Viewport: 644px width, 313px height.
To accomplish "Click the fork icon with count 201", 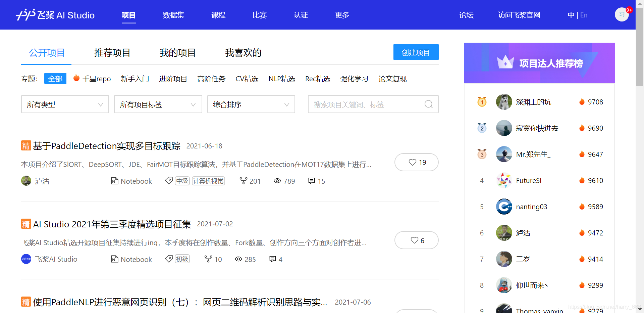I will [244, 181].
